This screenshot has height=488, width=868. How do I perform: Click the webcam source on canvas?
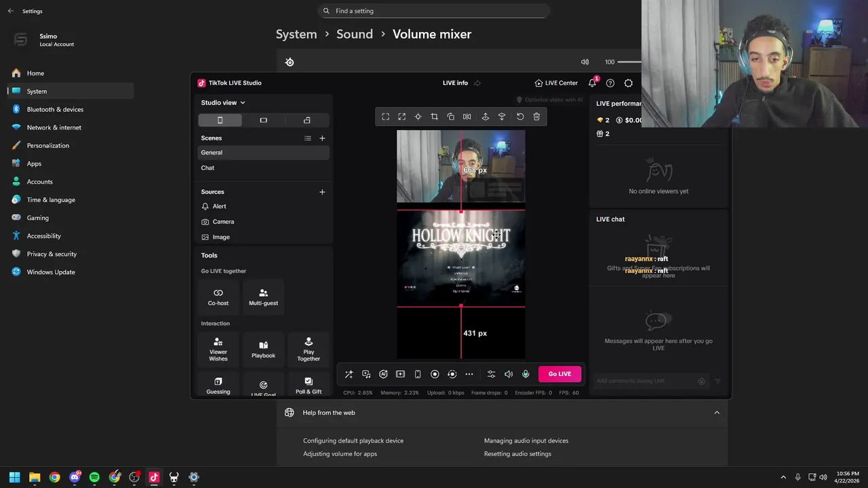(461, 166)
